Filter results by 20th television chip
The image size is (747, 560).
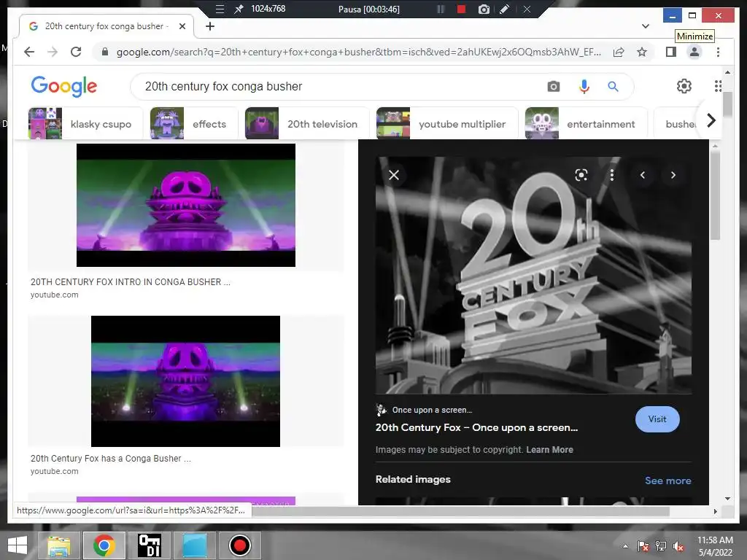coord(307,124)
